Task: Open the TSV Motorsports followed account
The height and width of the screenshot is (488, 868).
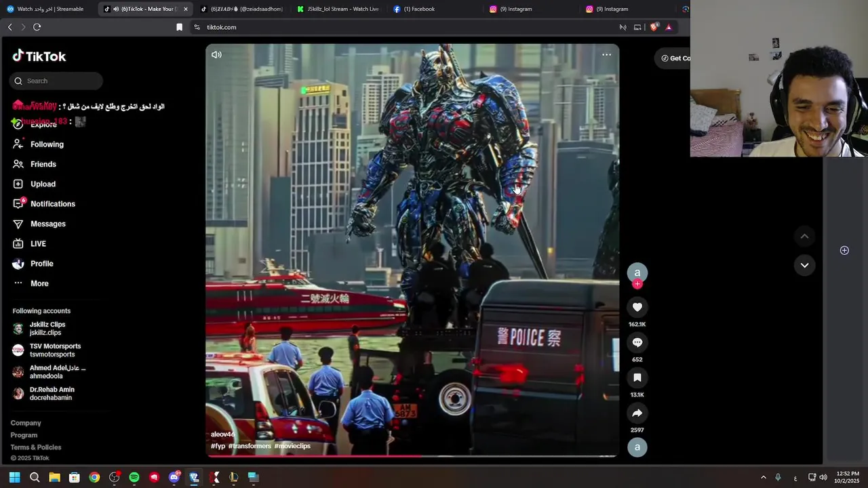Action: click(x=49, y=350)
